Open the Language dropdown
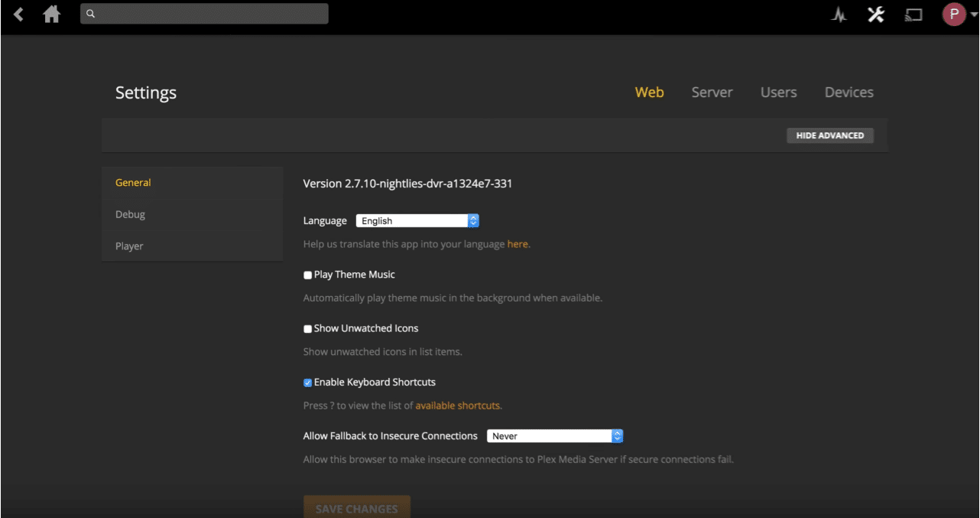Screen dimensions: 980x518 [417, 220]
